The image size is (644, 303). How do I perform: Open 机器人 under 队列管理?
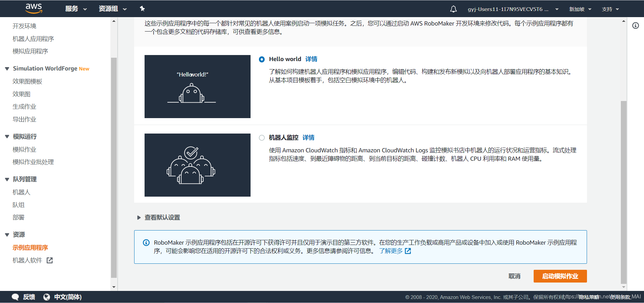pos(21,192)
